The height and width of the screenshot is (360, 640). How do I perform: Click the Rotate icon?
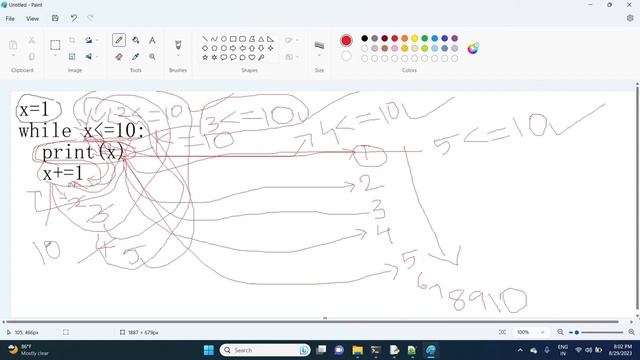pos(89,40)
